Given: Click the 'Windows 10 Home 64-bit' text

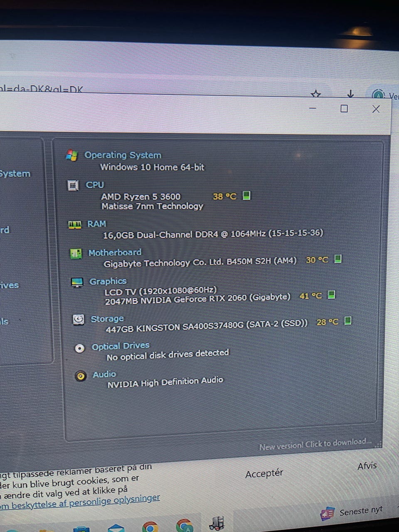Looking at the screenshot, I should (x=152, y=167).
